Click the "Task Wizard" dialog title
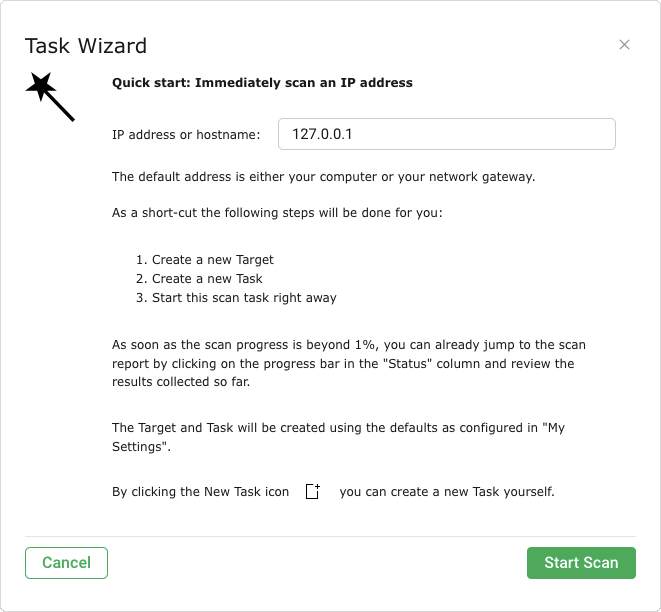The image size is (661, 612). click(86, 46)
